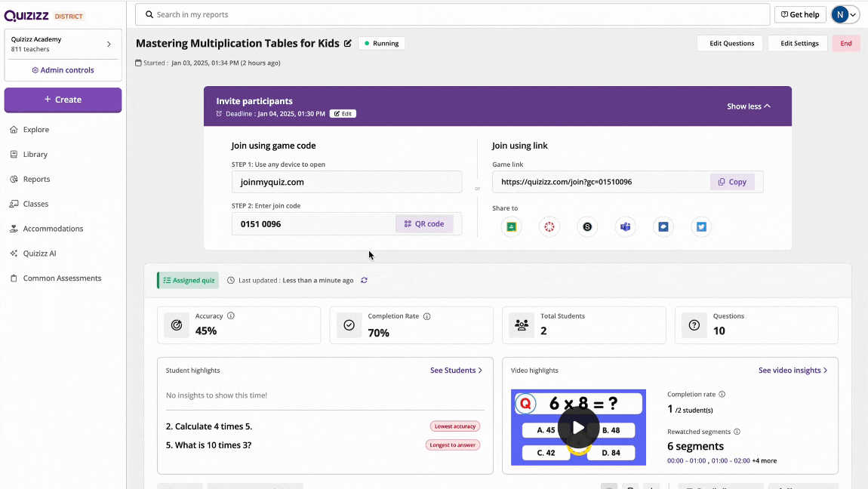This screenshot has height=489, width=868.
Task: Expand Quizizz Academy organization chevron
Action: (109, 45)
